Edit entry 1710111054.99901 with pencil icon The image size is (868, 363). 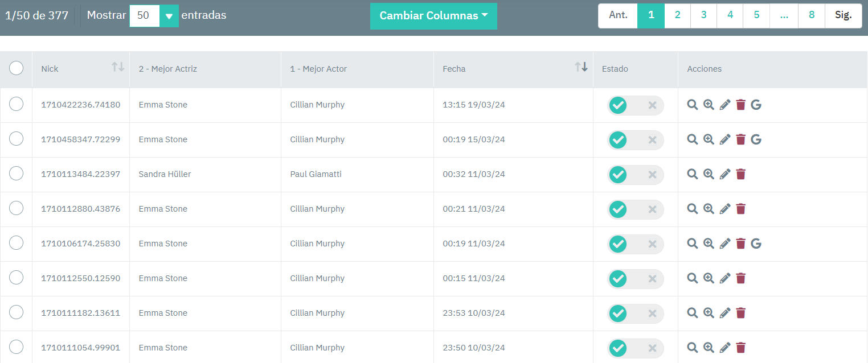(725, 348)
